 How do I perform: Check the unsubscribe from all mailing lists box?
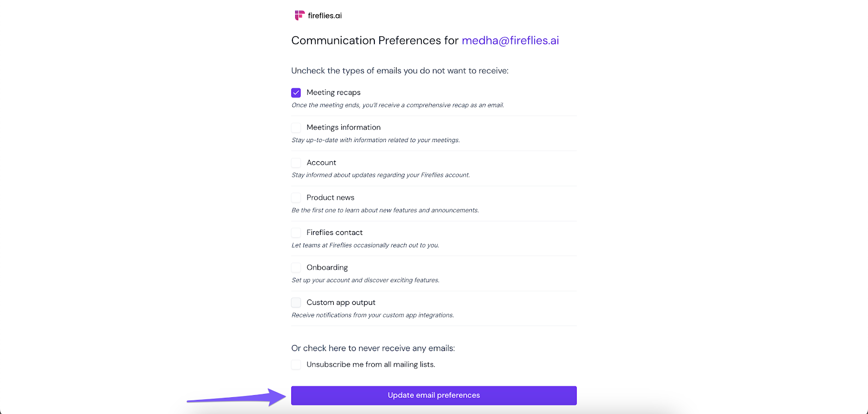click(296, 365)
